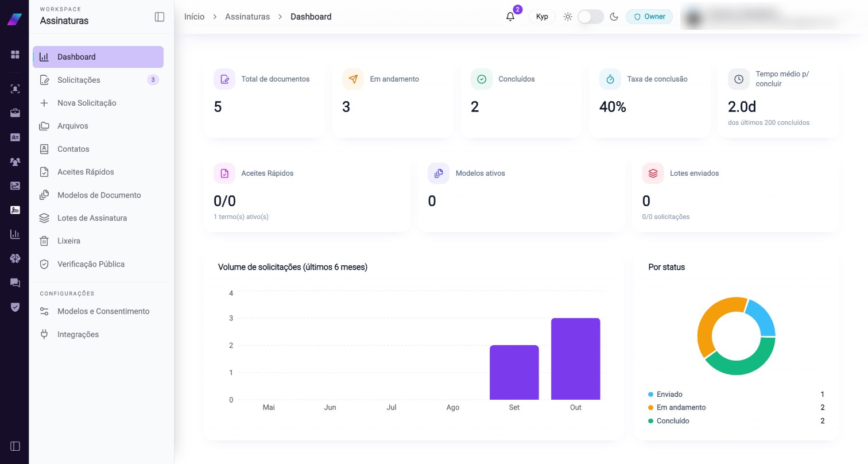Open Arquivos in sidebar

[x=98, y=126]
